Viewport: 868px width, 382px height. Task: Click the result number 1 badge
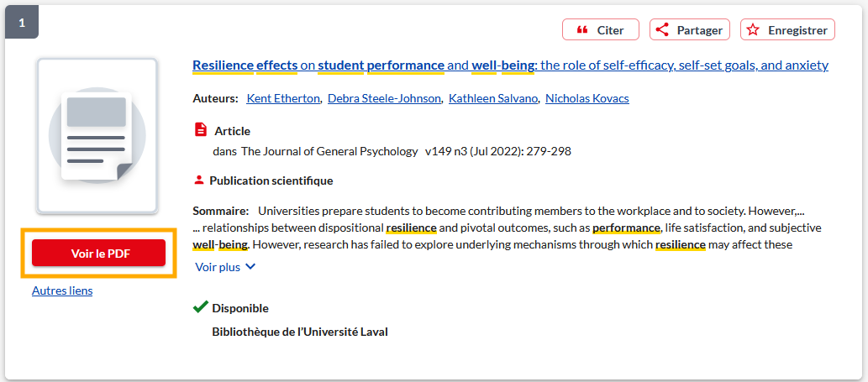pos(22,23)
